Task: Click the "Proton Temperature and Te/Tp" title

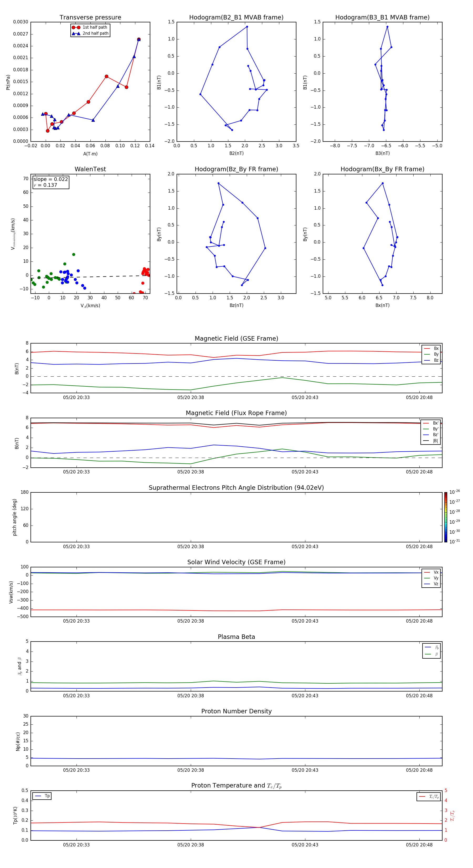Action: tap(236, 786)
